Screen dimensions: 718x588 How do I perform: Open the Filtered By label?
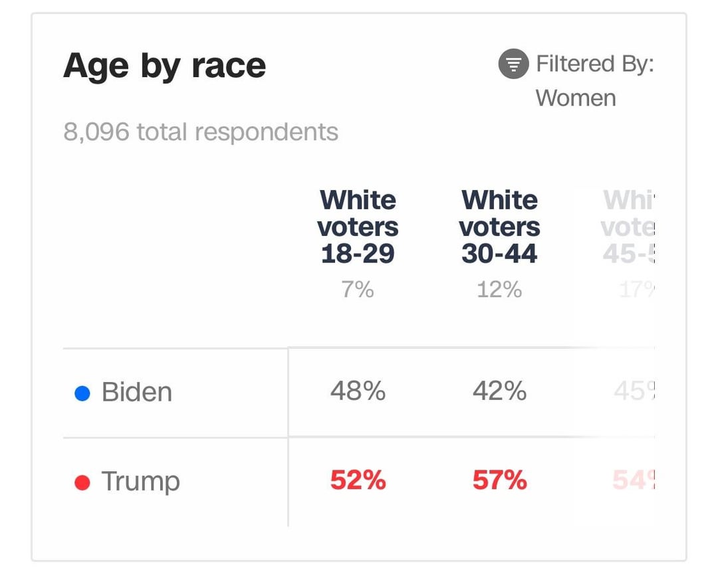click(x=594, y=64)
